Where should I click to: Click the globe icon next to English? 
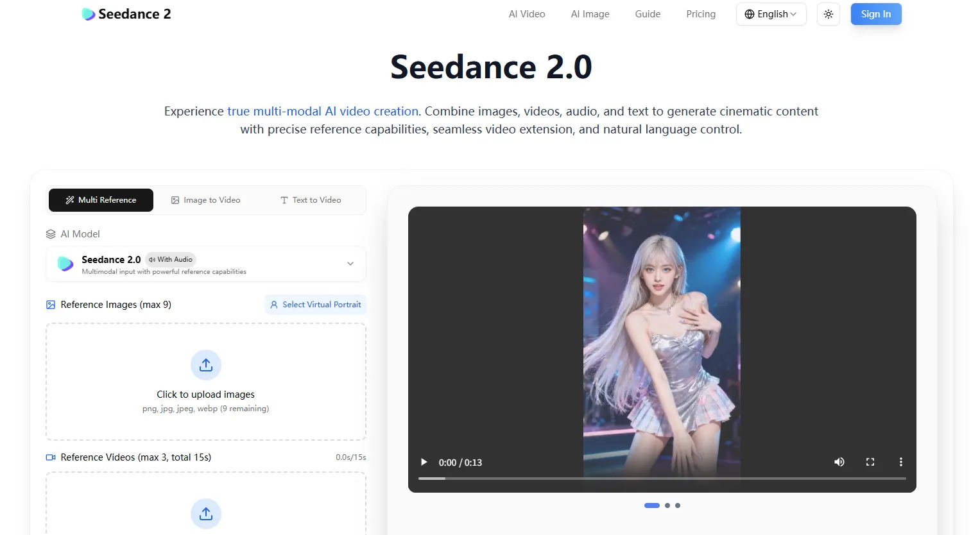point(750,14)
